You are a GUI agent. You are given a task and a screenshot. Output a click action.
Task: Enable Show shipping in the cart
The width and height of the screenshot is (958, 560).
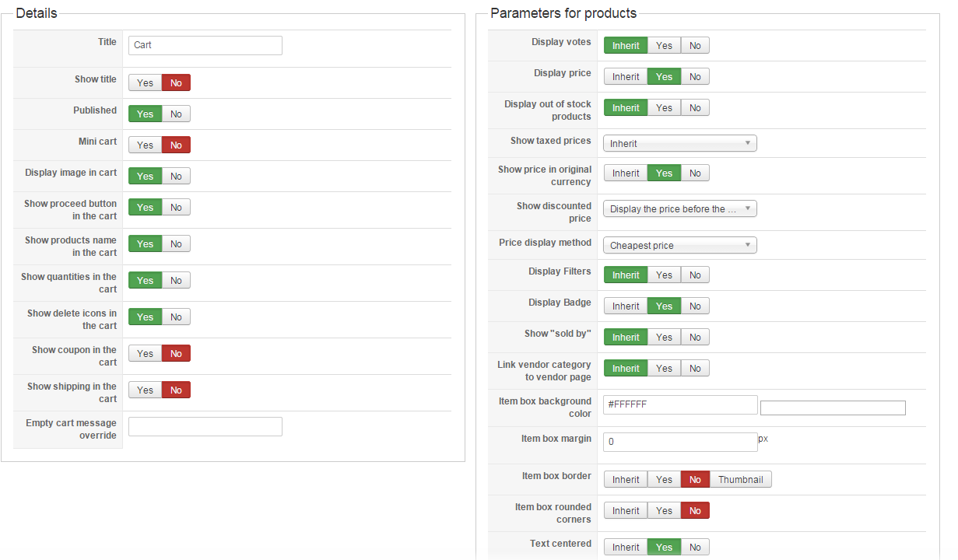146,390
